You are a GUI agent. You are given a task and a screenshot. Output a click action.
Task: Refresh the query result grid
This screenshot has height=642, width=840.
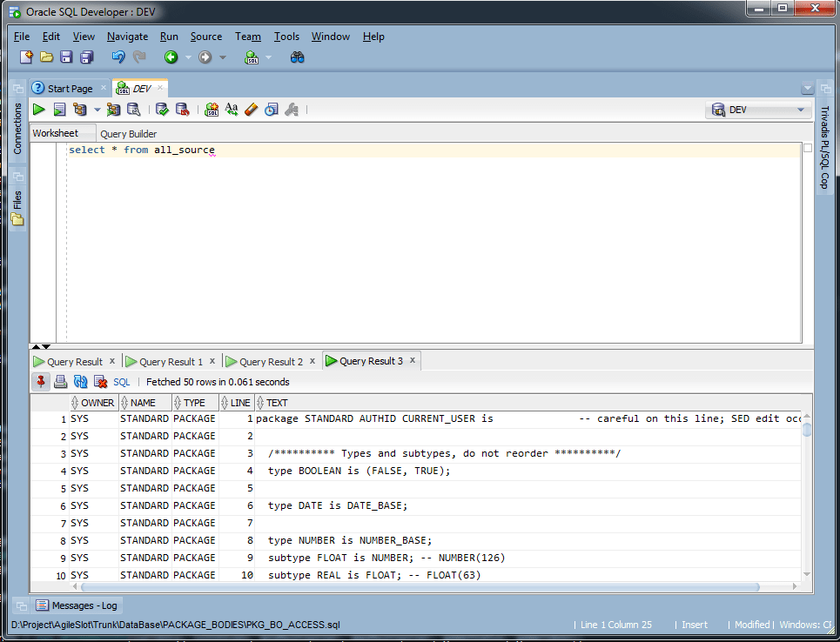point(78,381)
